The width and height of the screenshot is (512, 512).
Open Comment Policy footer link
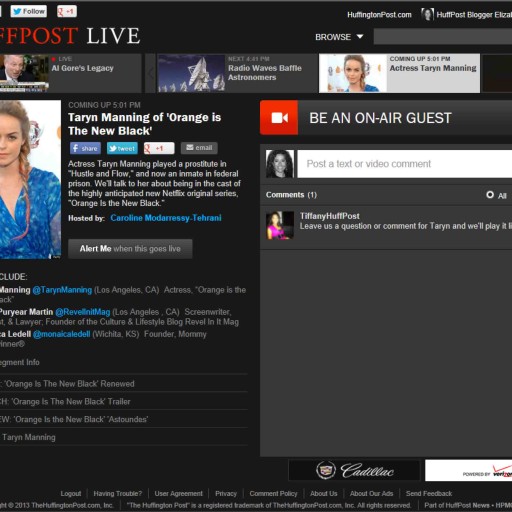(273, 493)
